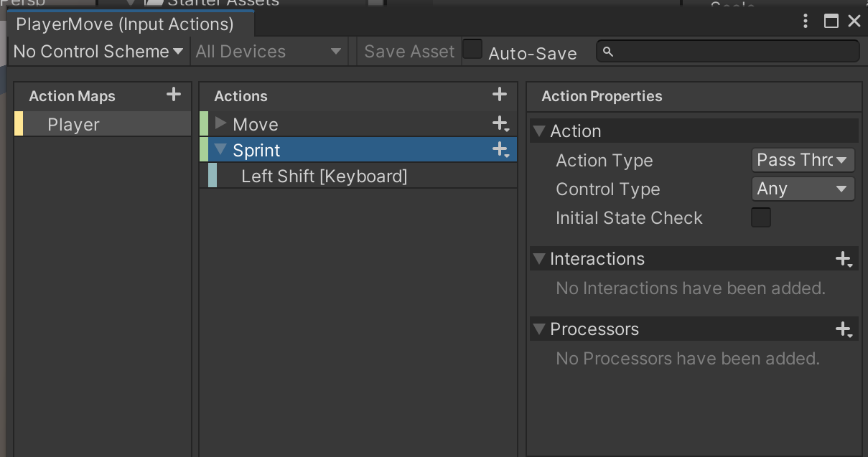Collapse the Sprint action bindings

(221, 150)
